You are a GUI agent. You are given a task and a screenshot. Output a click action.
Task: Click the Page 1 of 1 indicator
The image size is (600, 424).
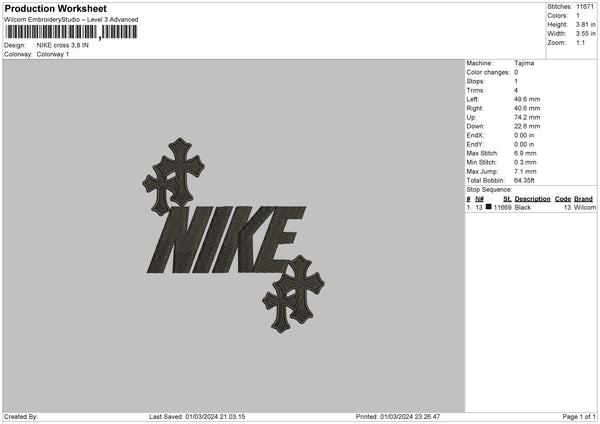point(579,417)
